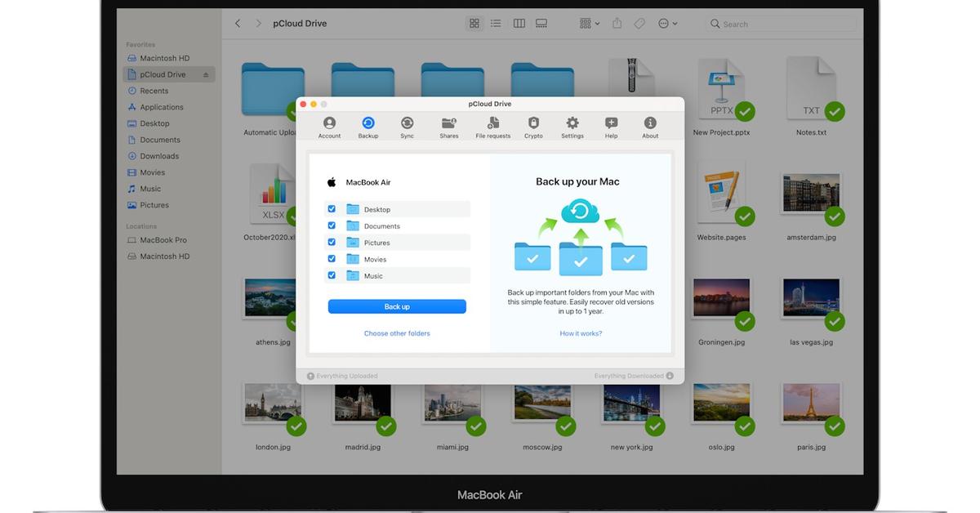Select the athens.jpg thumbnail
Viewport: 980px width, 513px height.
273,300
